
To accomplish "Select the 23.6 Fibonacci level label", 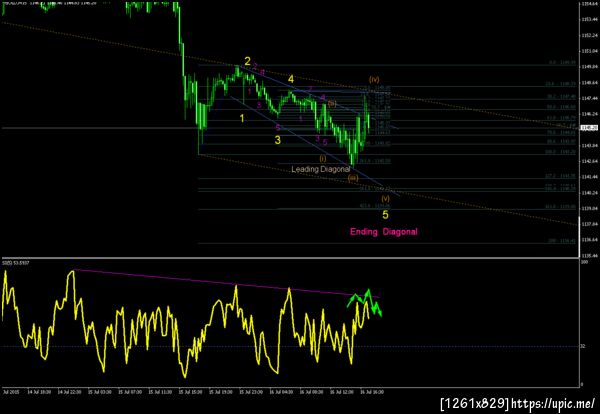I will tap(561, 84).
